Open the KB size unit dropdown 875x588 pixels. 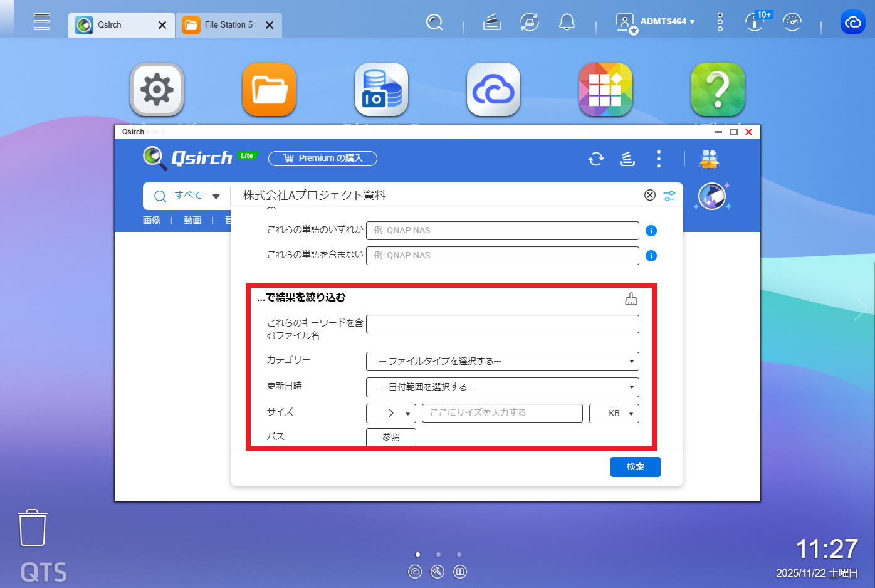[x=614, y=414]
